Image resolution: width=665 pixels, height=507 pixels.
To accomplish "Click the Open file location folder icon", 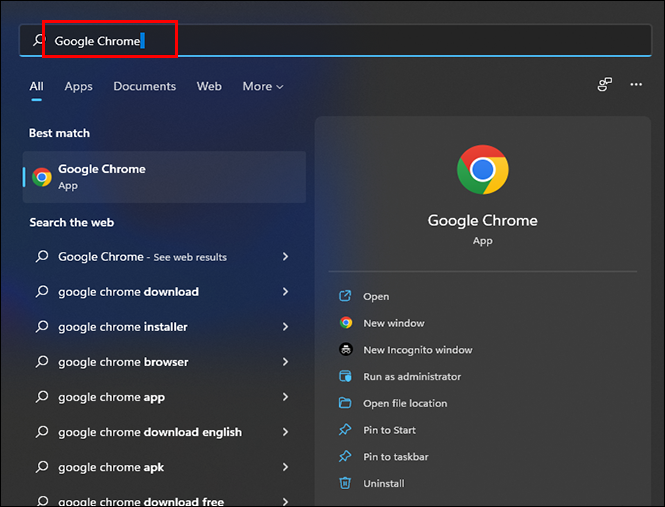I will pyautogui.click(x=346, y=403).
